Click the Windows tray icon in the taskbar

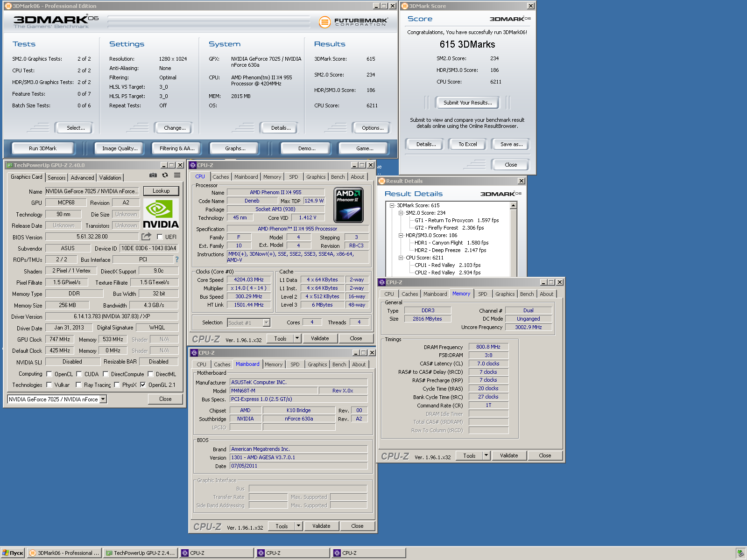[740, 553]
